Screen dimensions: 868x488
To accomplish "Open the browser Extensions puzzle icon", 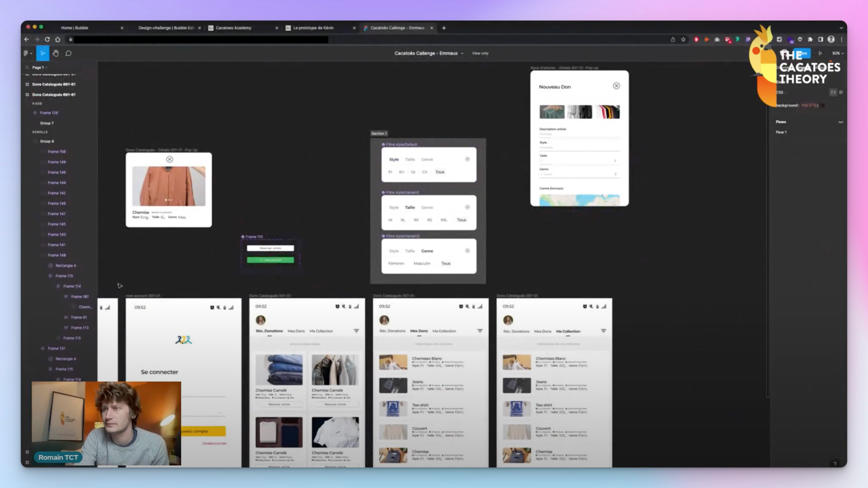I will tap(810, 39).
